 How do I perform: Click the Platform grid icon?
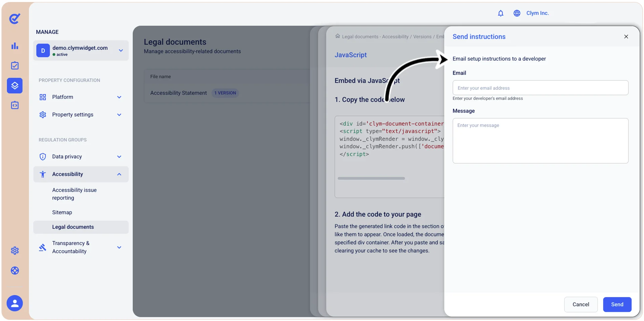[x=43, y=97]
